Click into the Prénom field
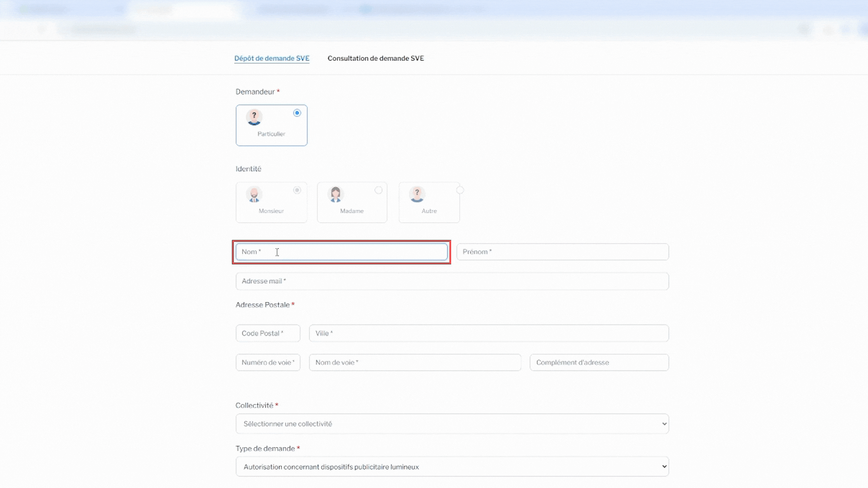The height and width of the screenshot is (488, 868). click(x=562, y=252)
